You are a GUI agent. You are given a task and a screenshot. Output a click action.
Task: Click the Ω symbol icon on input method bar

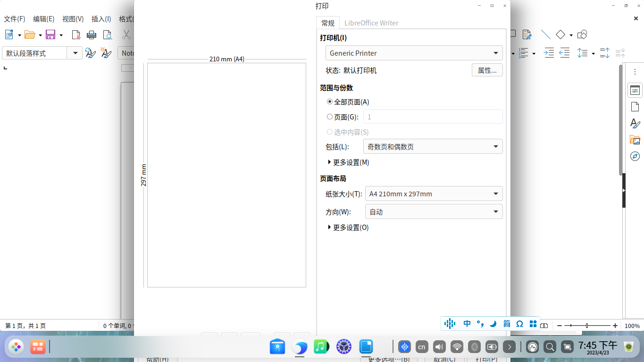pos(519,324)
